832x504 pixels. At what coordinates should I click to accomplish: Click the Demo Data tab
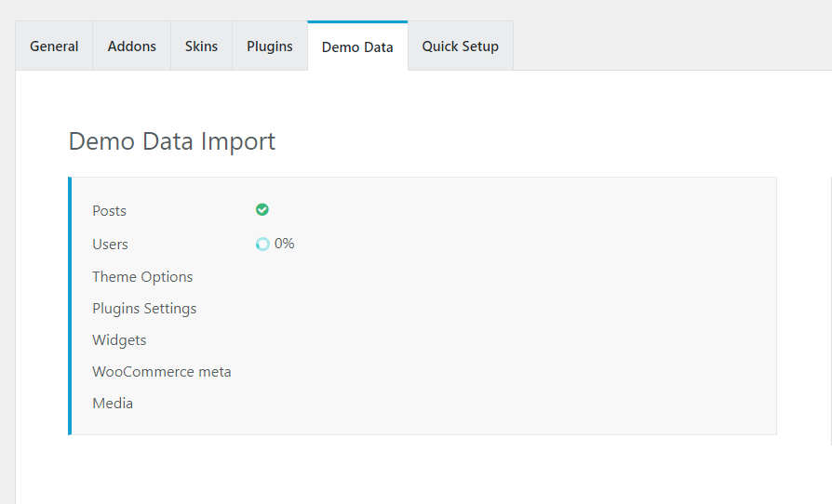357,46
